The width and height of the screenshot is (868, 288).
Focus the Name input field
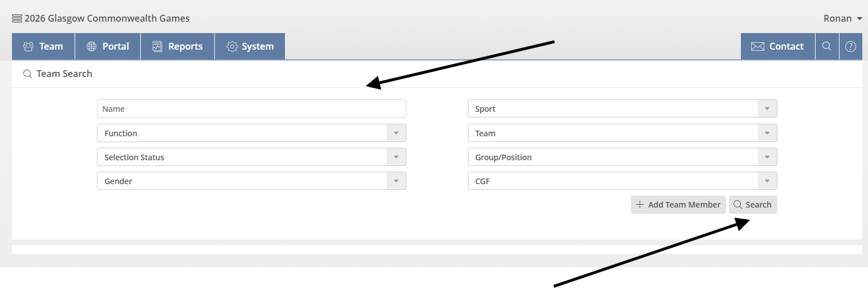click(251, 109)
